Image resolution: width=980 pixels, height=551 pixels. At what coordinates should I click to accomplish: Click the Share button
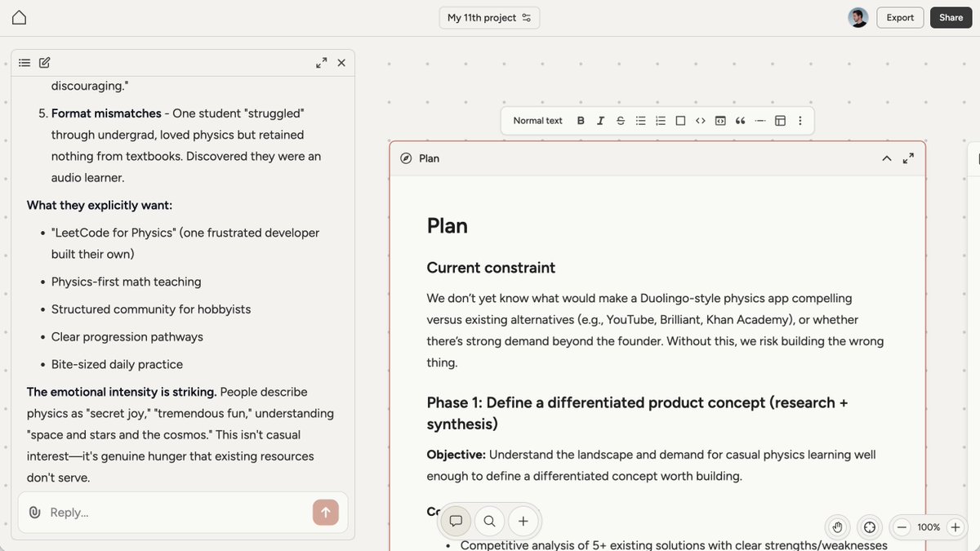[951, 17]
